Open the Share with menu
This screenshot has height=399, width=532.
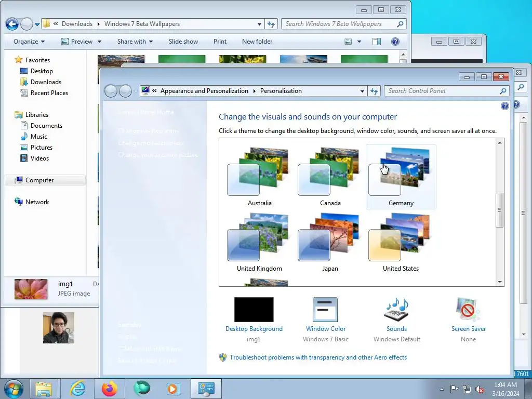point(135,42)
